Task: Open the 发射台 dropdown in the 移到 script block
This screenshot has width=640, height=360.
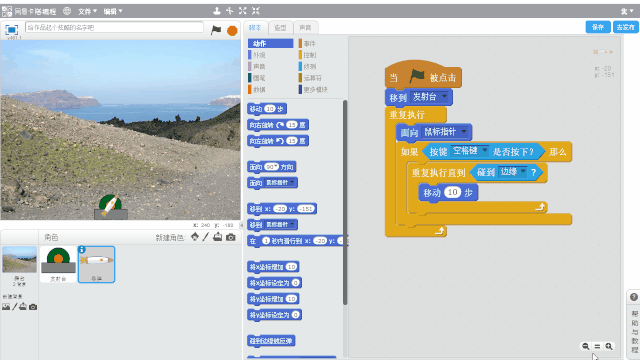Action: tap(444, 97)
